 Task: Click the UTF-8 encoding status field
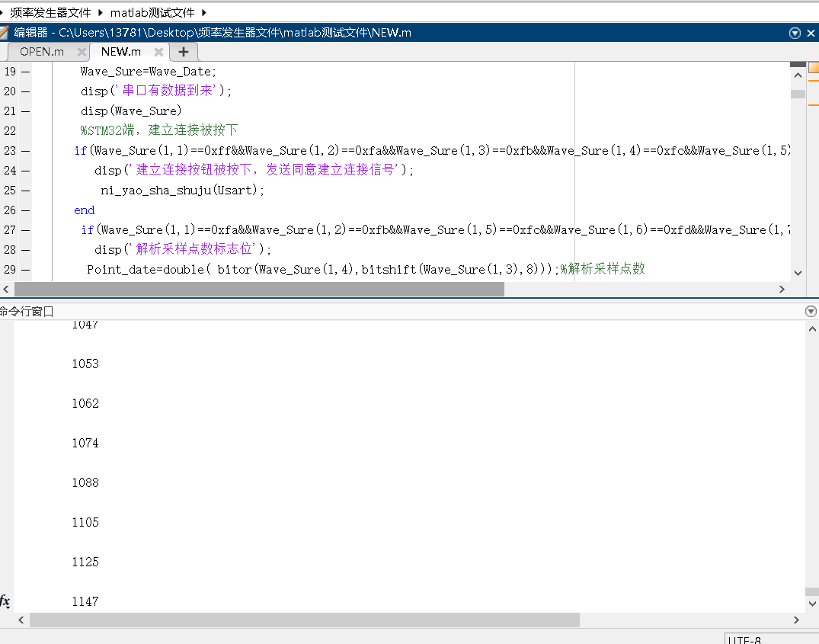click(772, 639)
